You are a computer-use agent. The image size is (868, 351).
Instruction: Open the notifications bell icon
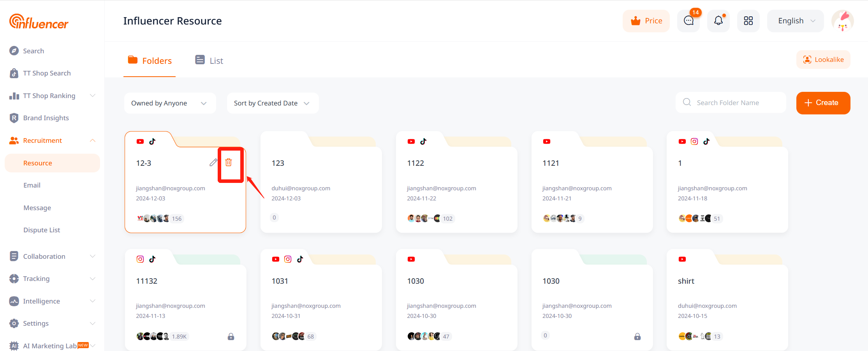coord(718,21)
